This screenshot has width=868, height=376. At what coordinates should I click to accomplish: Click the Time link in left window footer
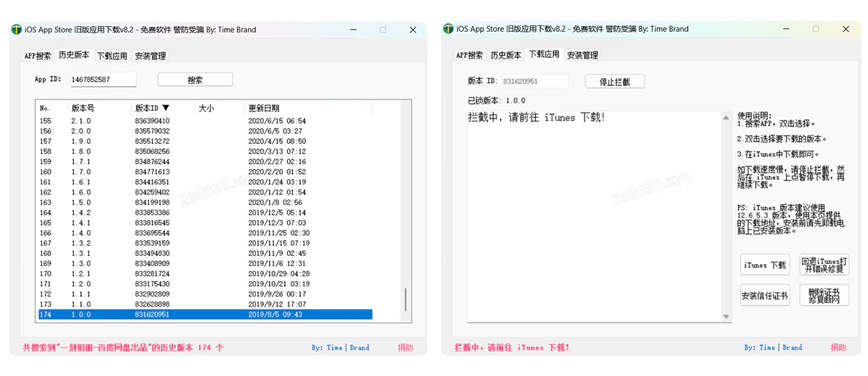(335, 348)
